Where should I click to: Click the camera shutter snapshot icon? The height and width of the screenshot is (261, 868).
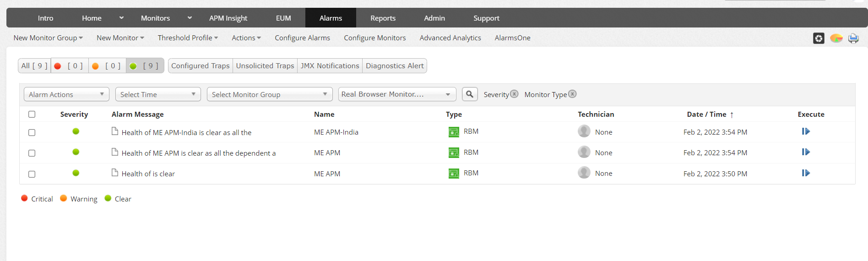[819, 38]
